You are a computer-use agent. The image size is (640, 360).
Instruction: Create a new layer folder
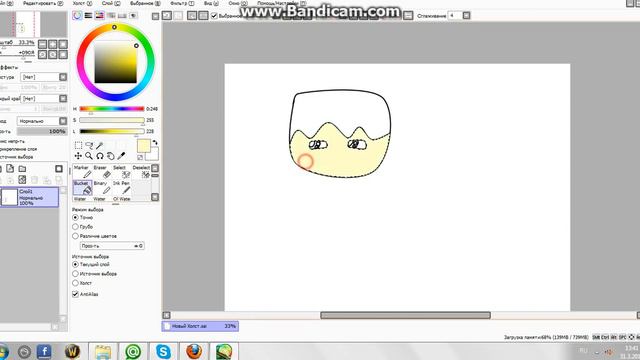click(x=22, y=169)
